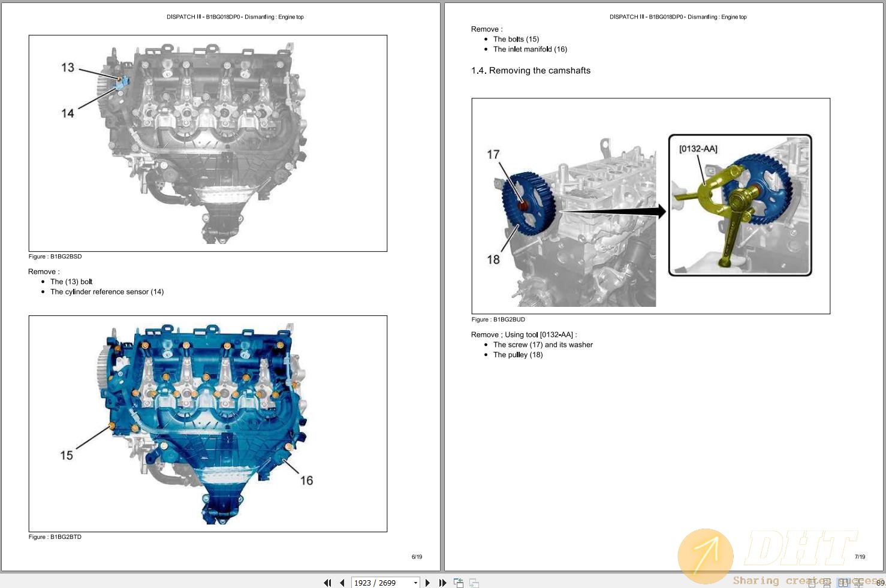Click caption 'Figure : B1BG2BUD'
The image size is (886, 588).
[x=498, y=319]
